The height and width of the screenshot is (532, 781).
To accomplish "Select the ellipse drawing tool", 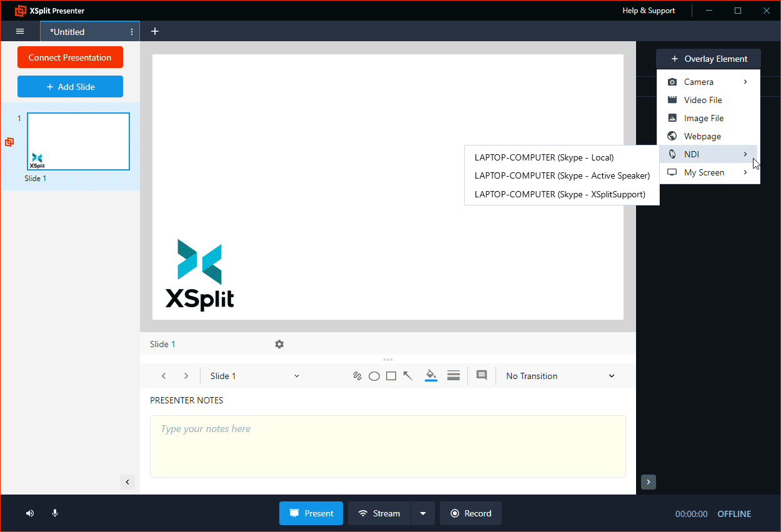I will (374, 376).
